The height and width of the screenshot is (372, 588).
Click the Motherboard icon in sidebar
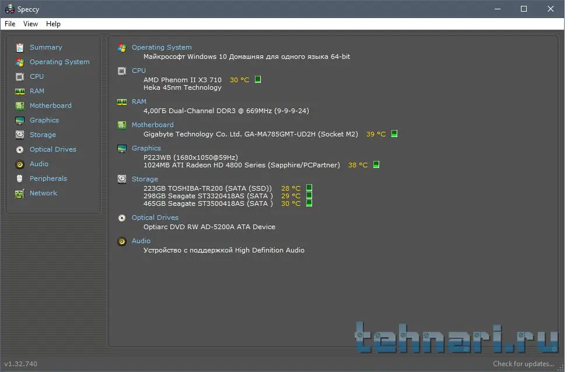[x=20, y=106]
